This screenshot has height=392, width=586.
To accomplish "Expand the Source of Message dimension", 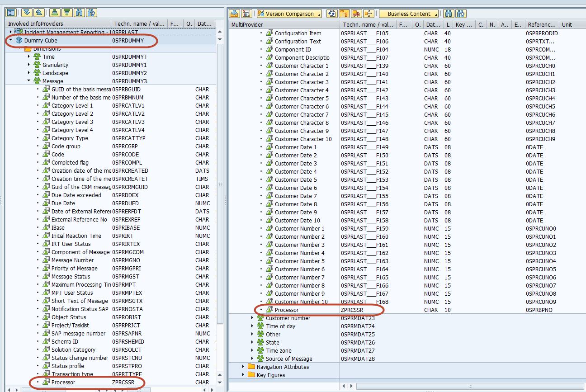I will tap(252, 359).
